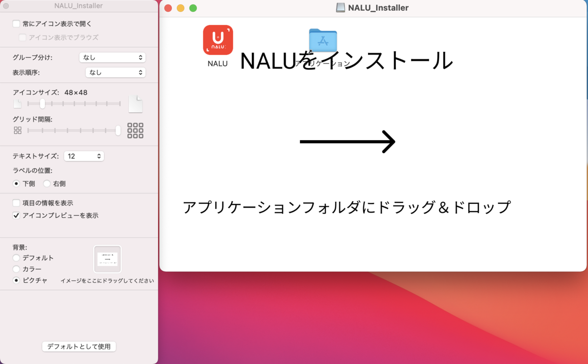Enable 項目の情報を表示 checkbox
The image size is (588, 364).
[17, 203]
